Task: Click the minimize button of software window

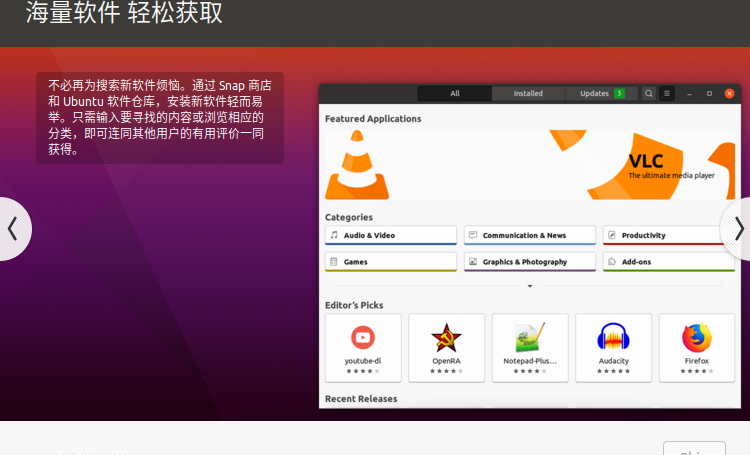Action: pyautogui.click(x=689, y=94)
